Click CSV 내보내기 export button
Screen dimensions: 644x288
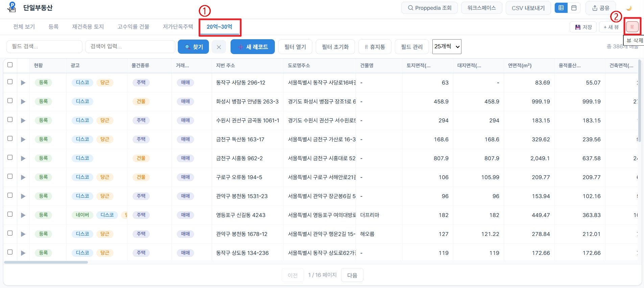click(528, 8)
